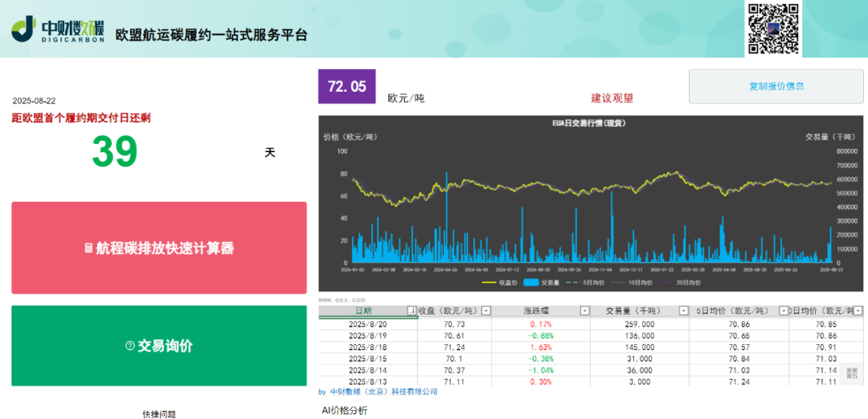Select the closing price cell 70.37
868x419 pixels.
tap(454, 370)
